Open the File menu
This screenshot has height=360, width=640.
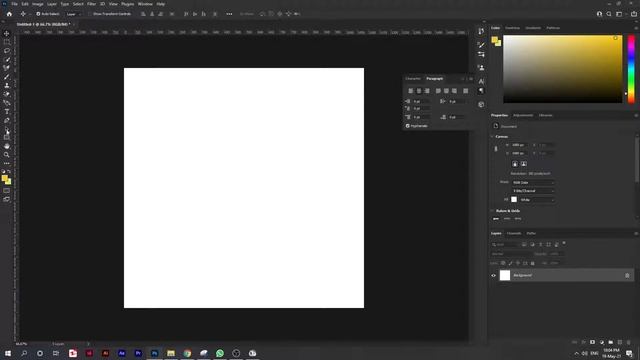point(14,4)
